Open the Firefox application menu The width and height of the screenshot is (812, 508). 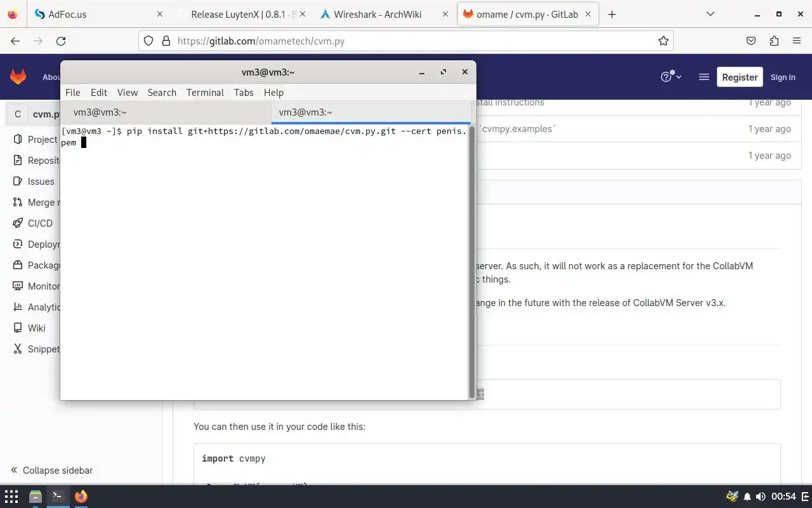coord(797,41)
